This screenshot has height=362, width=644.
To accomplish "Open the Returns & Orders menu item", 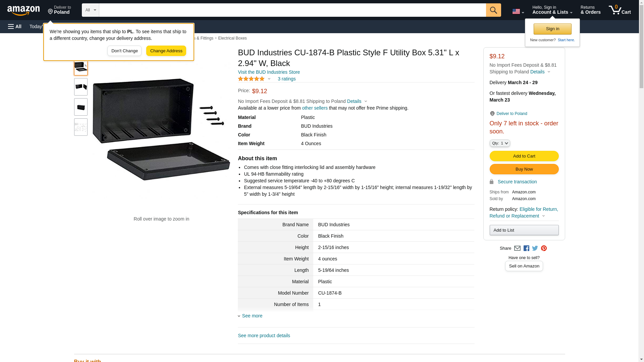I will 590,10.
